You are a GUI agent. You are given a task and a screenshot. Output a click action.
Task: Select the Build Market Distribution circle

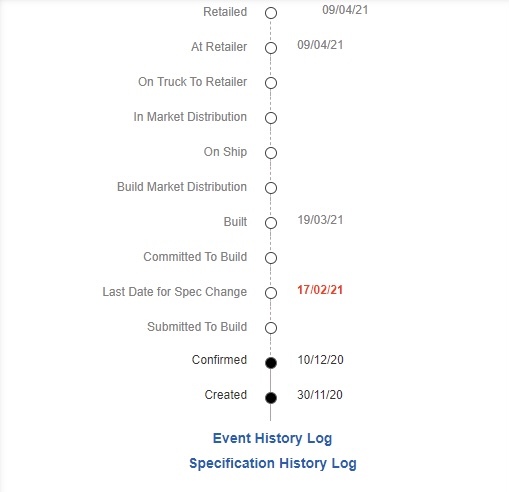pos(271,188)
